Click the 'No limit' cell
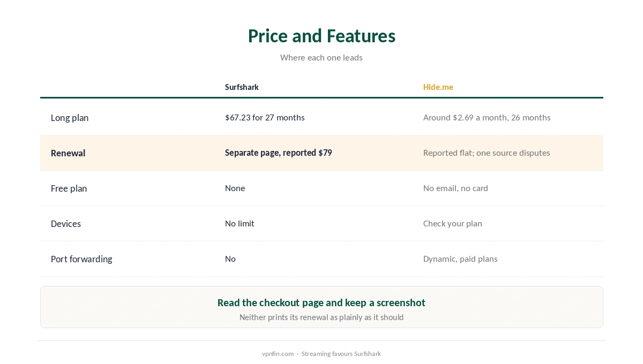Image resolution: width=643 pixels, height=364 pixels. [240, 224]
